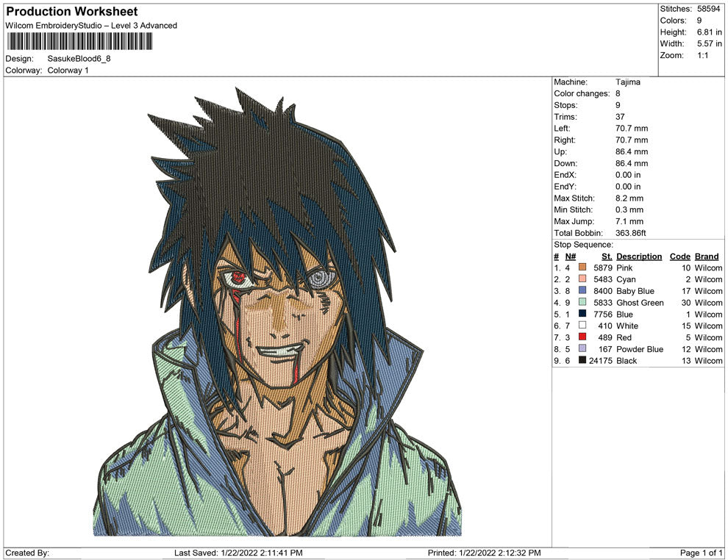Click the Left value '70.7 mm'
Viewport: 728px width, 560px height.
click(632, 129)
